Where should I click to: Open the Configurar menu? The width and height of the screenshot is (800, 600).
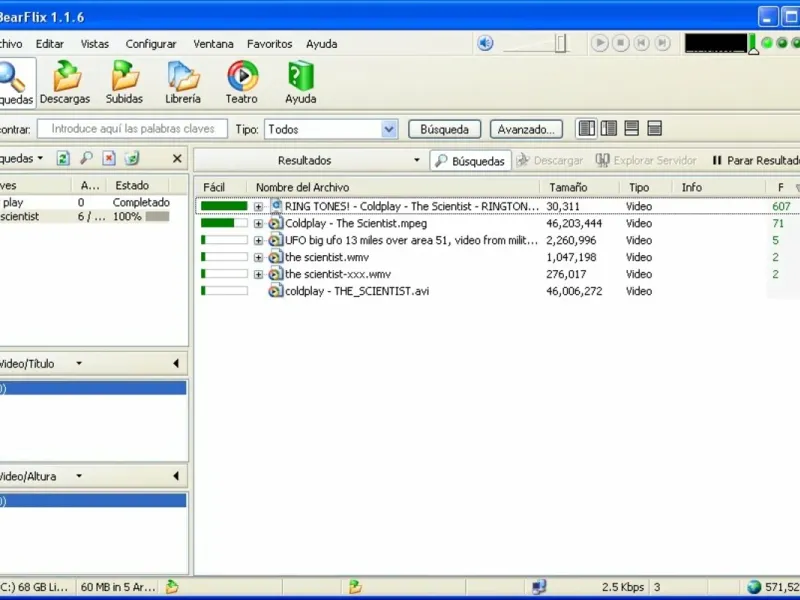tap(151, 44)
